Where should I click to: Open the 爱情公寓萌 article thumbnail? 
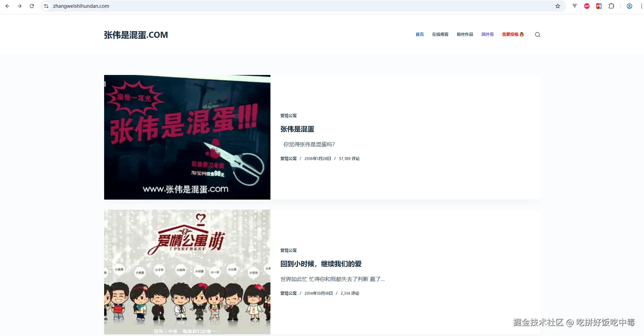tap(187, 272)
